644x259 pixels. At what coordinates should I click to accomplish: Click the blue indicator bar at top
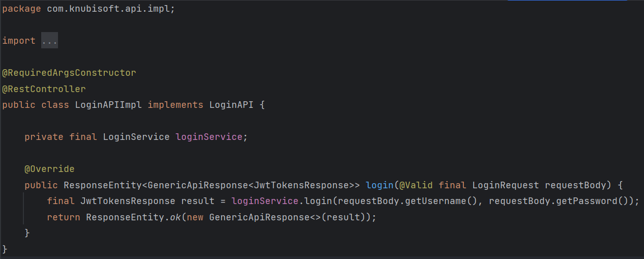(567, 1)
